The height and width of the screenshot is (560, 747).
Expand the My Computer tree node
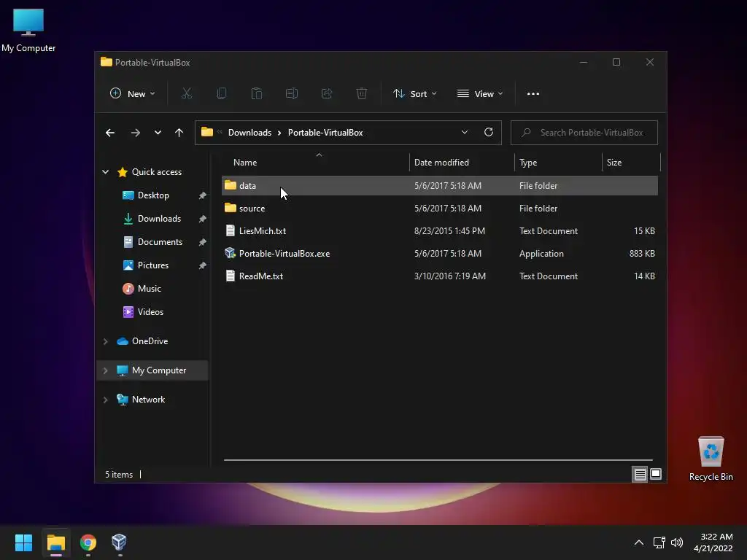[105, 370]
